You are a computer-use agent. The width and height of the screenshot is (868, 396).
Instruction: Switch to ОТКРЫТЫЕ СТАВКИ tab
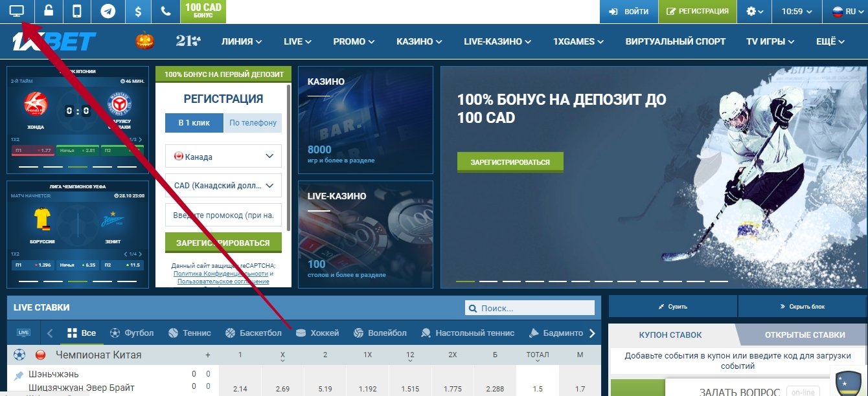(x=805, y=335)
